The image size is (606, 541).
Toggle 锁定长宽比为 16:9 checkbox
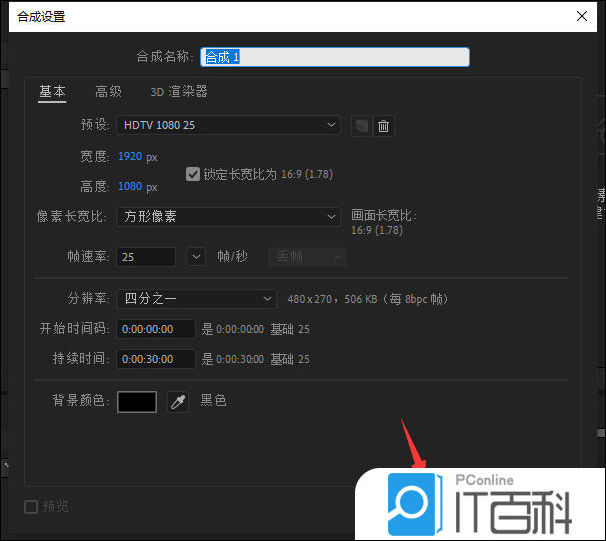pyautogui.click(x=192, y=174)
